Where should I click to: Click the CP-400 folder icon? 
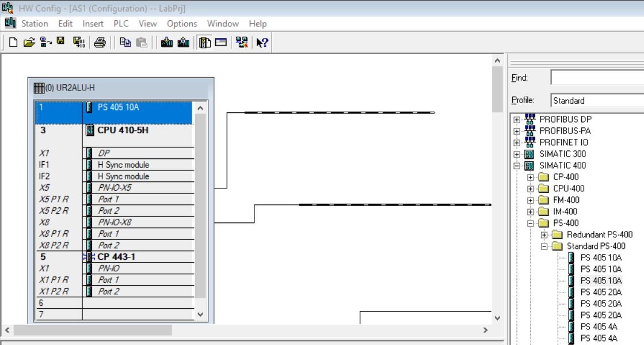pos(544,177)
